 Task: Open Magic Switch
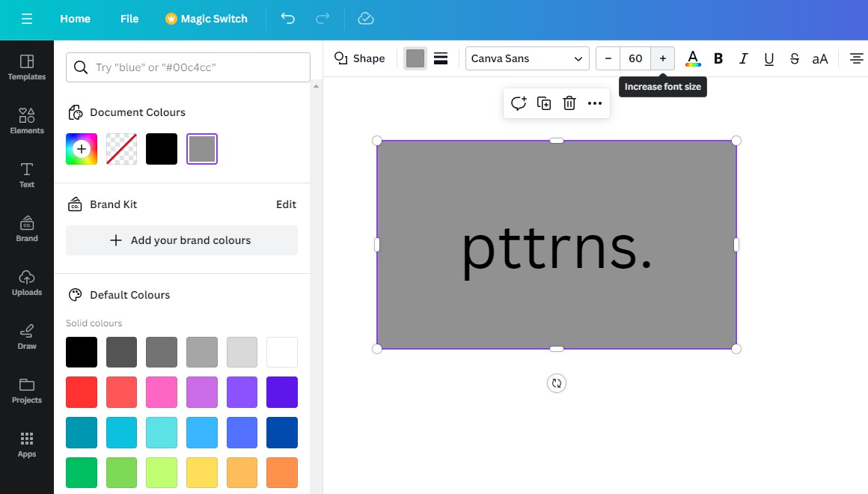click(207, 19)
